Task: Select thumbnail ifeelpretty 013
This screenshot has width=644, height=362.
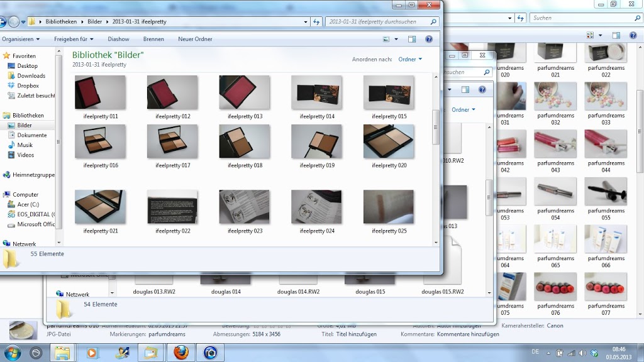Action: point(245,93)
